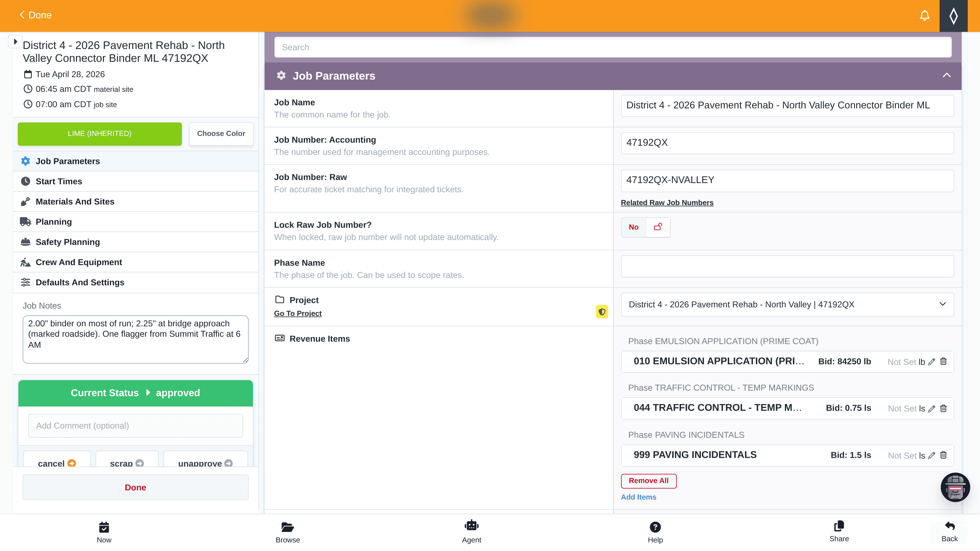Click the empty Phase Name field
Screen dimensions: 980x551
point(787,266)
